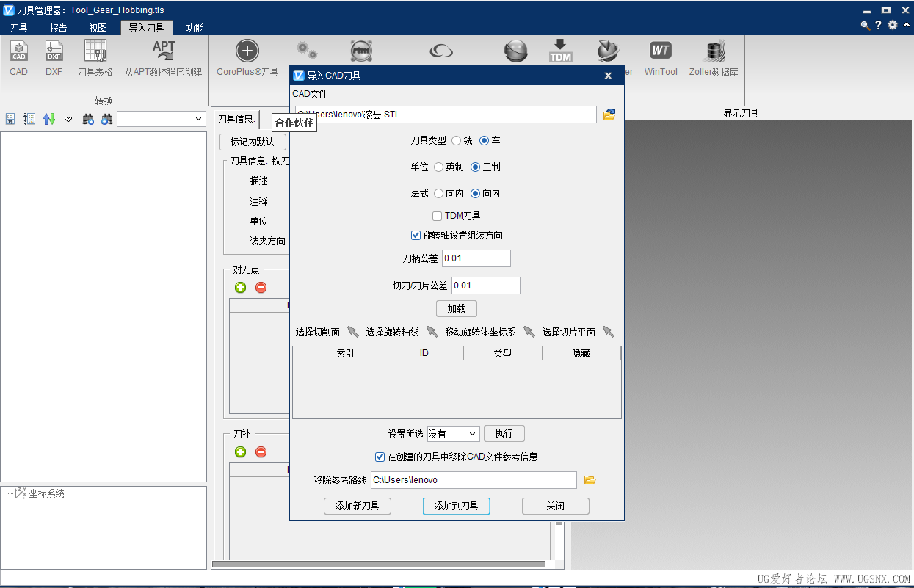
Task: Toggle 在创建的刀具中移除CAD文件参考信息 checkbox
Action: [x=380, y=457]
